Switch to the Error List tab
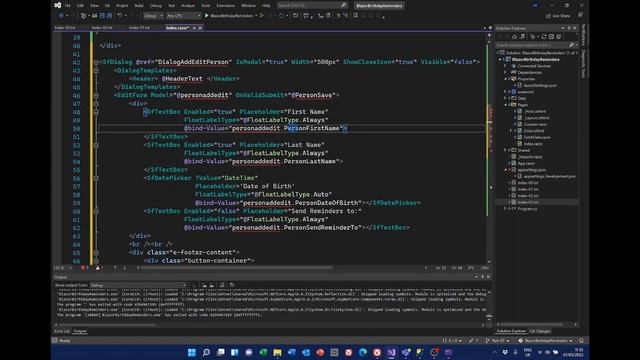Screen dimensions: 640x360 (x=62, y=331)
